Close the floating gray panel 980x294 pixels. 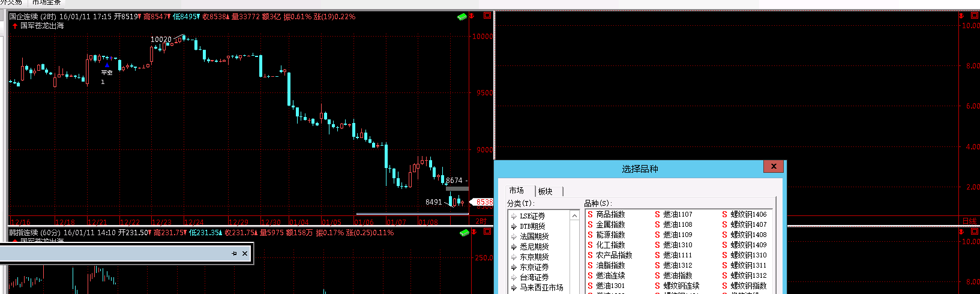click(245, 254)
